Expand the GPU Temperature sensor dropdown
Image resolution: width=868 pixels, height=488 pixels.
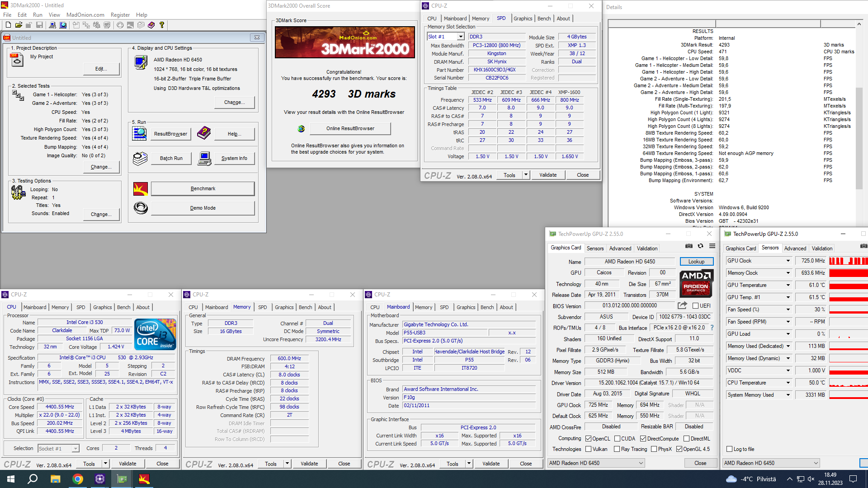pos(788,285)
